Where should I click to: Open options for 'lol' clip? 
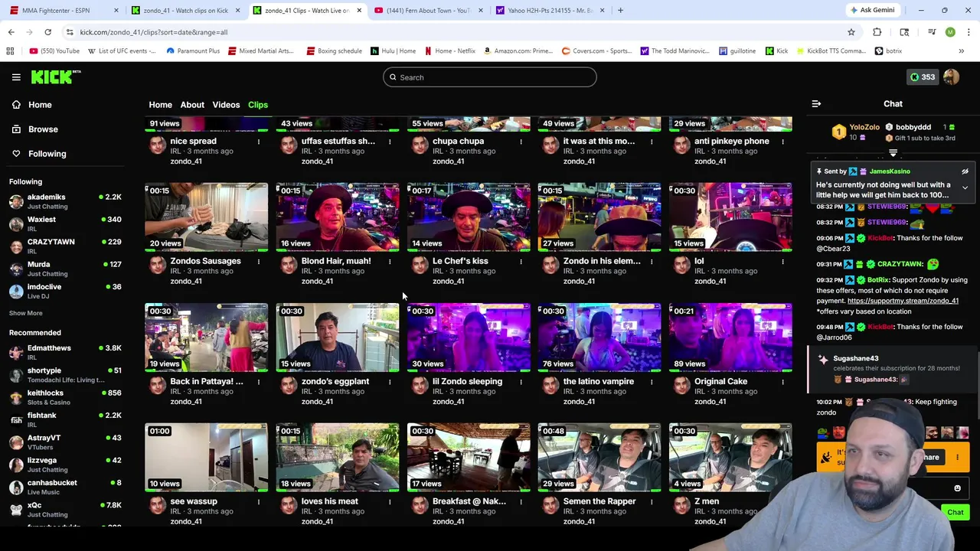[x=782, y=262]
